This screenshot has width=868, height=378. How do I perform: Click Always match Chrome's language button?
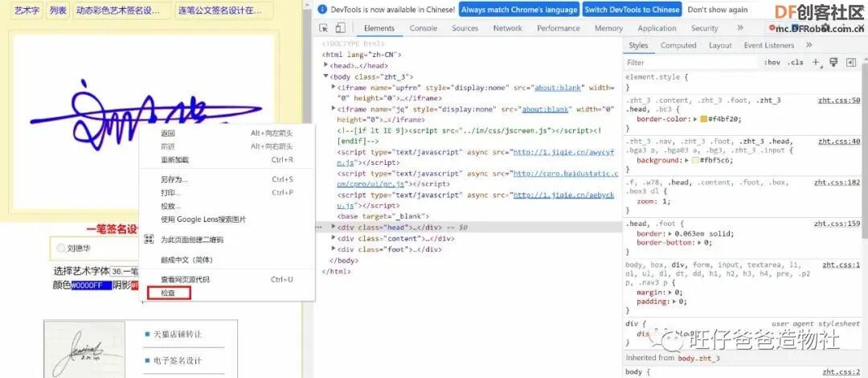(518, 10)
